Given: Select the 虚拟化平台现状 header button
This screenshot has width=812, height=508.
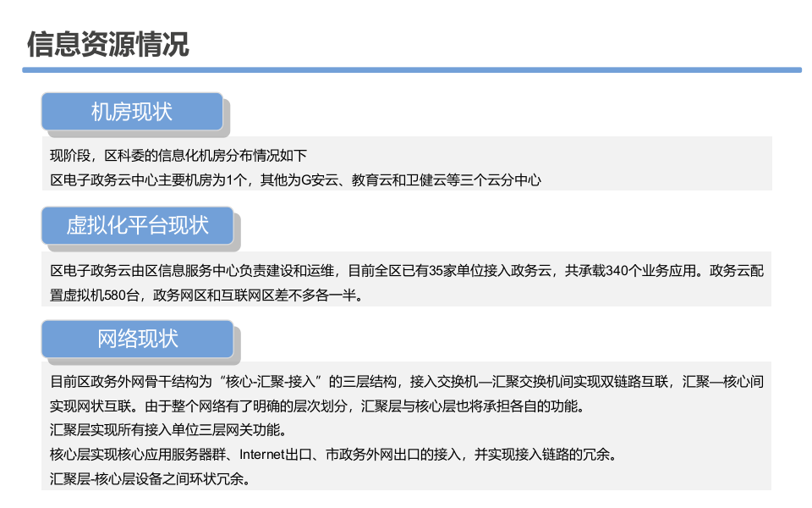Looking at the screenshot, I should coord(137,225).
